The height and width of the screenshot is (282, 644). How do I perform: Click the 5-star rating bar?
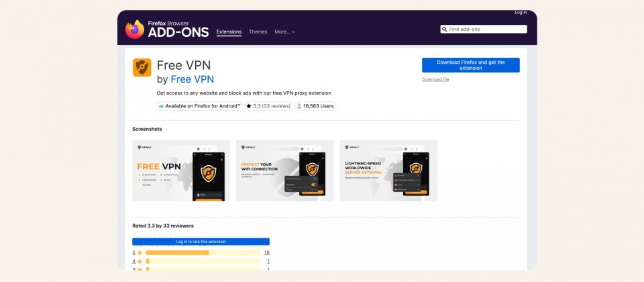tap(203, 252)
